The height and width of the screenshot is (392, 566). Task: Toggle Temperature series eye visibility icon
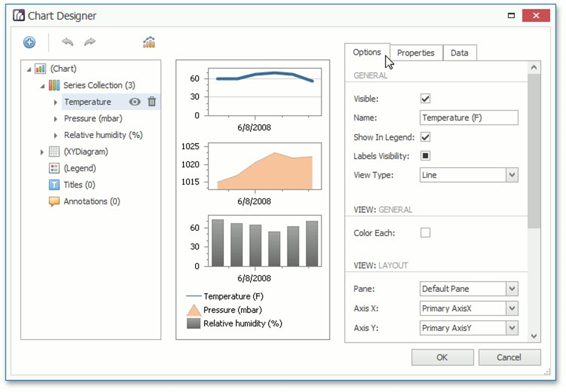[135, 102]
